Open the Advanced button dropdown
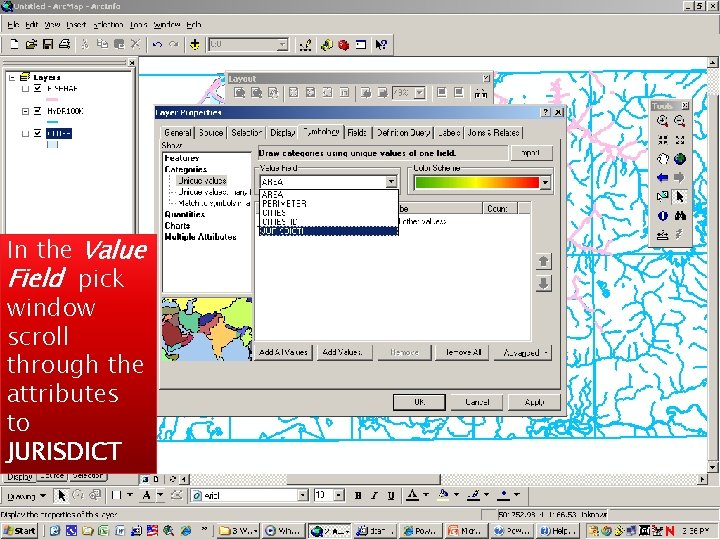Viewport: 720px width, 540px height. (523, 353)
